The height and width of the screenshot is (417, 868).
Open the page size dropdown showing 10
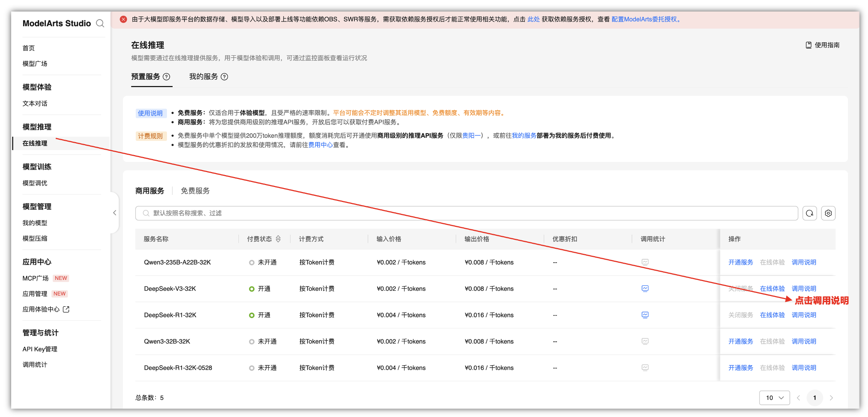[x=774, y=397]
